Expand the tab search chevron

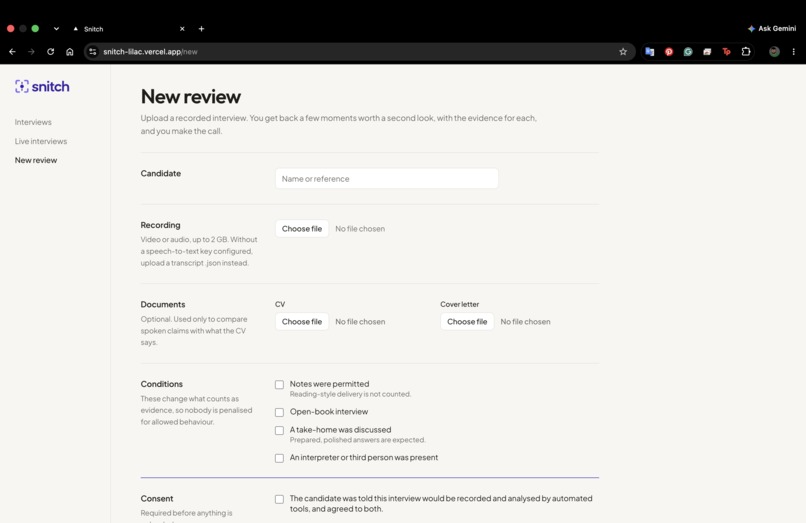(x=56, y=29)
